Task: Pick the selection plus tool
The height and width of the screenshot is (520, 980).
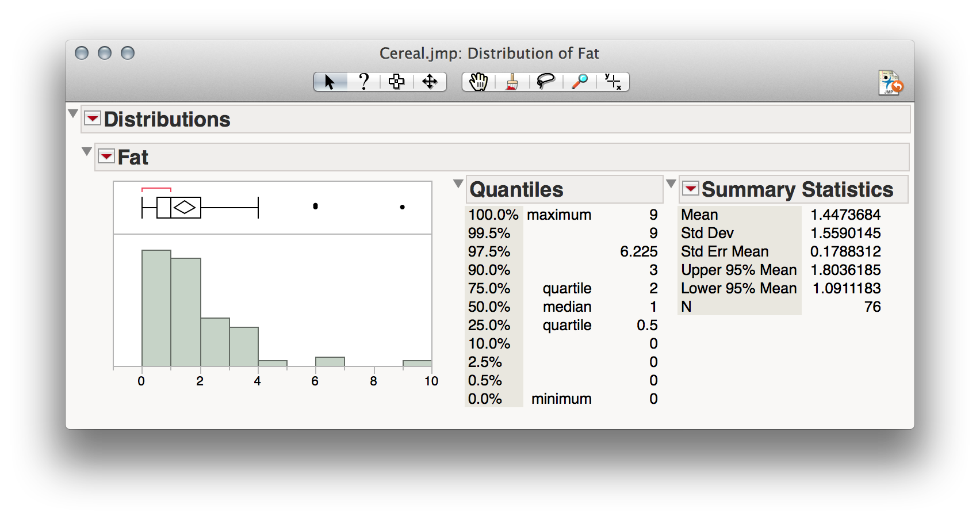Action: [x=396, y=82]
